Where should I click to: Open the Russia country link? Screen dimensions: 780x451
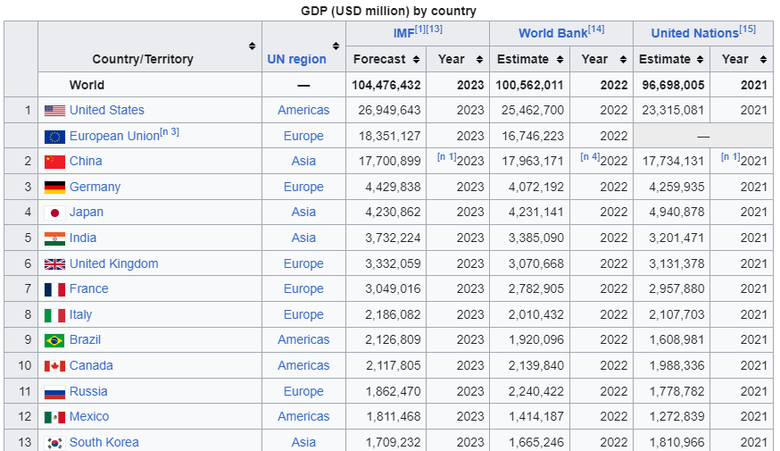pyautogui.click(x=88, y=391)
